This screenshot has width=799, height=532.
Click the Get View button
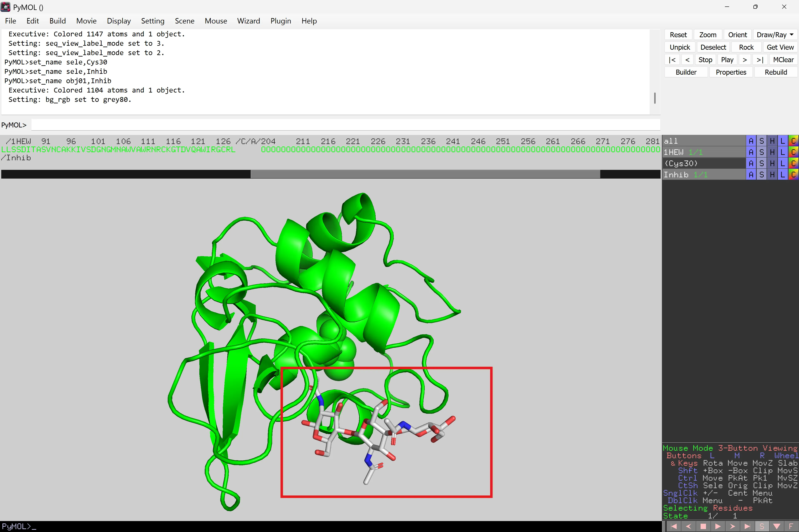click(780, 47)
